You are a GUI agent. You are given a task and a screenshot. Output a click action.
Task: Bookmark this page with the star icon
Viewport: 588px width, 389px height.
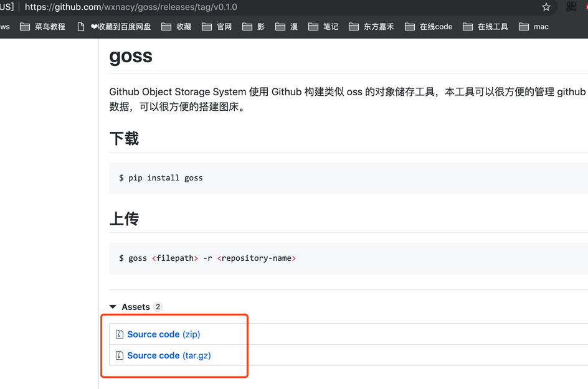click(x=546, y=7)
